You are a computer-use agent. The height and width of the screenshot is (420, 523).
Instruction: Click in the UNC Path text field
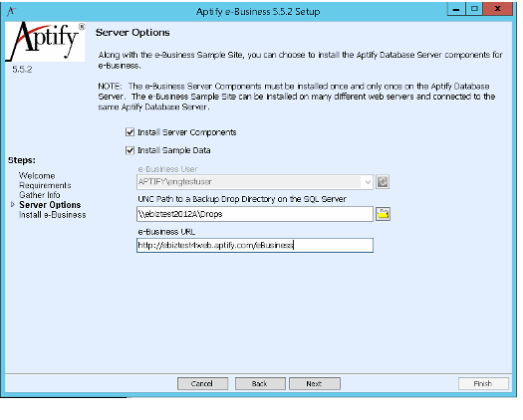(255, 214)
